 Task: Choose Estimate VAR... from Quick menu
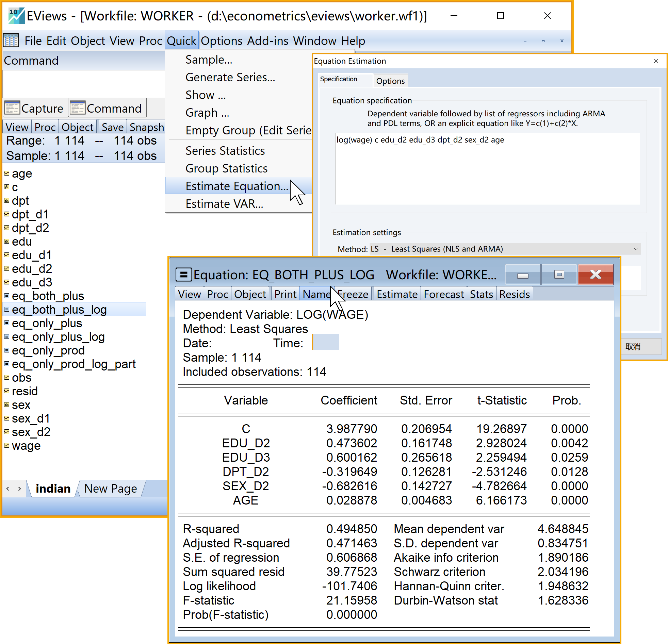(x=224, y=204)
